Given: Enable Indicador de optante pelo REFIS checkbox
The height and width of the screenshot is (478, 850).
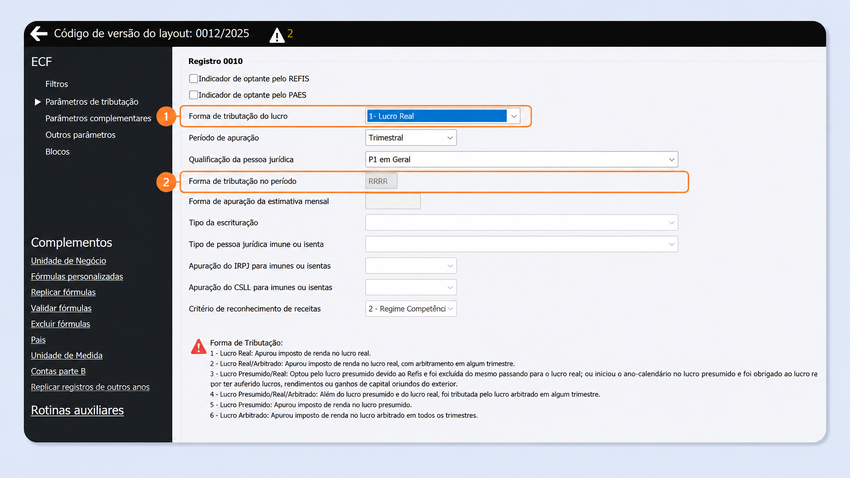Looking at the screenshot, I should 193,79.
